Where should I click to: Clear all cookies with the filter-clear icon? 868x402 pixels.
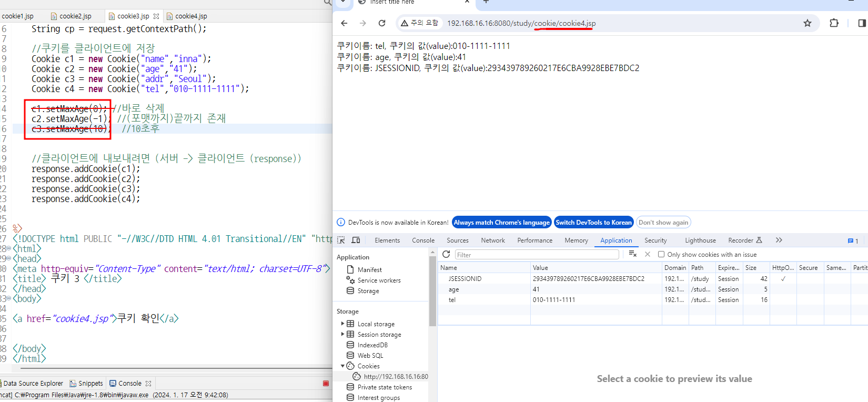(x=633, y=254)
